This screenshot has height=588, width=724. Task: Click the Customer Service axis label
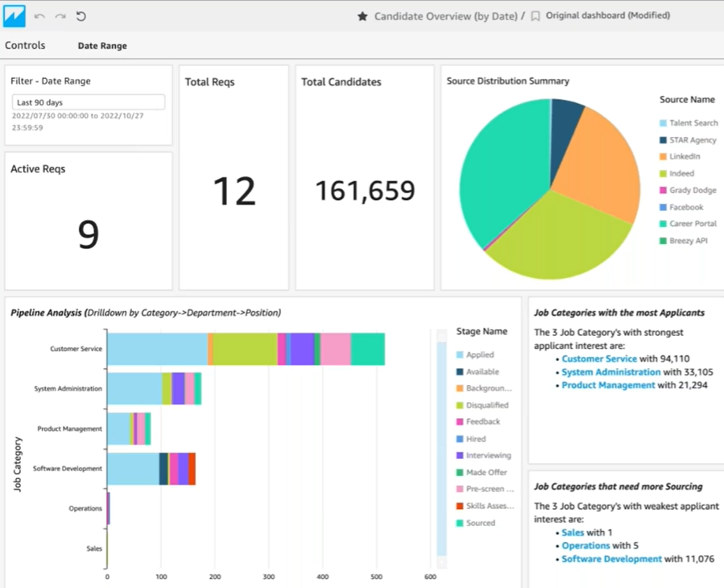click(76, 349)
